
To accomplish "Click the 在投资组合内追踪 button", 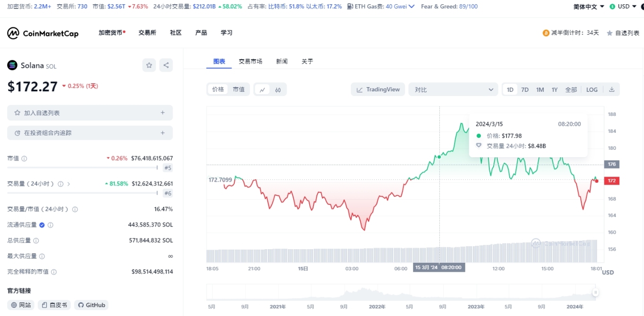I will coord(90,133).
